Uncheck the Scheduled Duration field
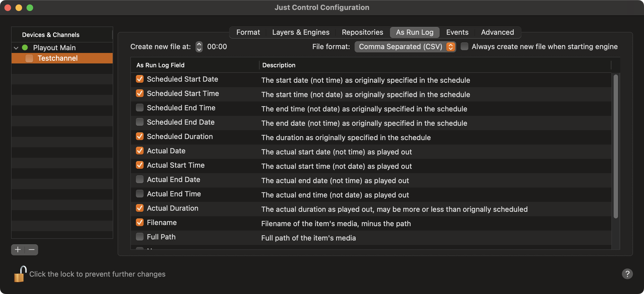Screen dimensions: 644x294 pos(140,136)
